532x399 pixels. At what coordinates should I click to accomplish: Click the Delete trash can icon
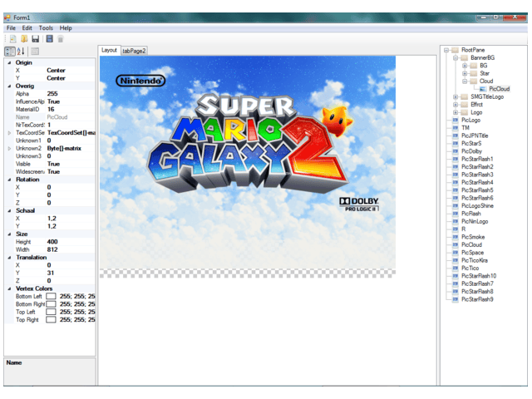pyautogui.click(x=61, y=38)
